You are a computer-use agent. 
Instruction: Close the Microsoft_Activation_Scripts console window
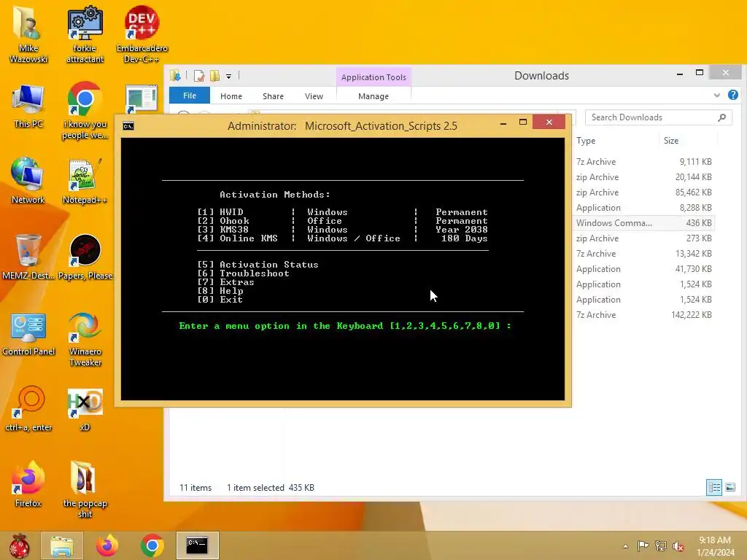(549, 122)
